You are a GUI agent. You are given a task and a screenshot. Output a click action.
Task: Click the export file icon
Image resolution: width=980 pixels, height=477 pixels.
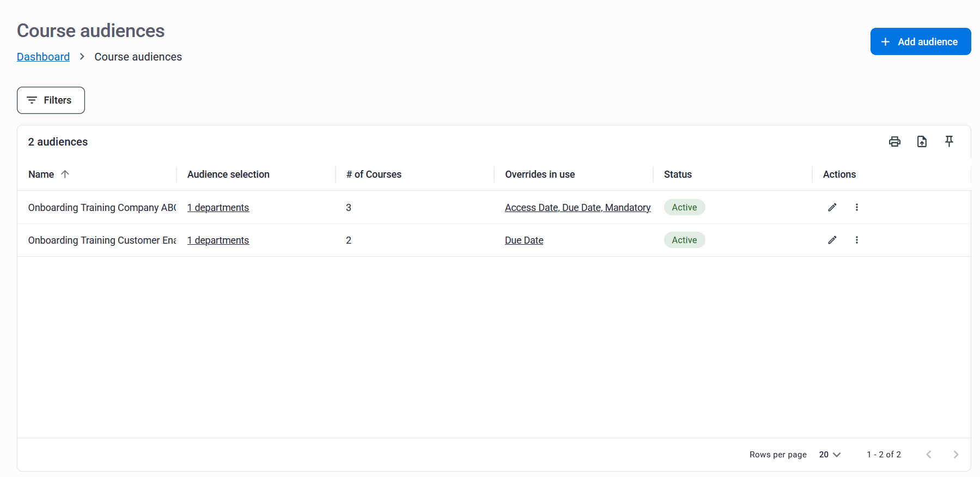click(x=922, y=142)
